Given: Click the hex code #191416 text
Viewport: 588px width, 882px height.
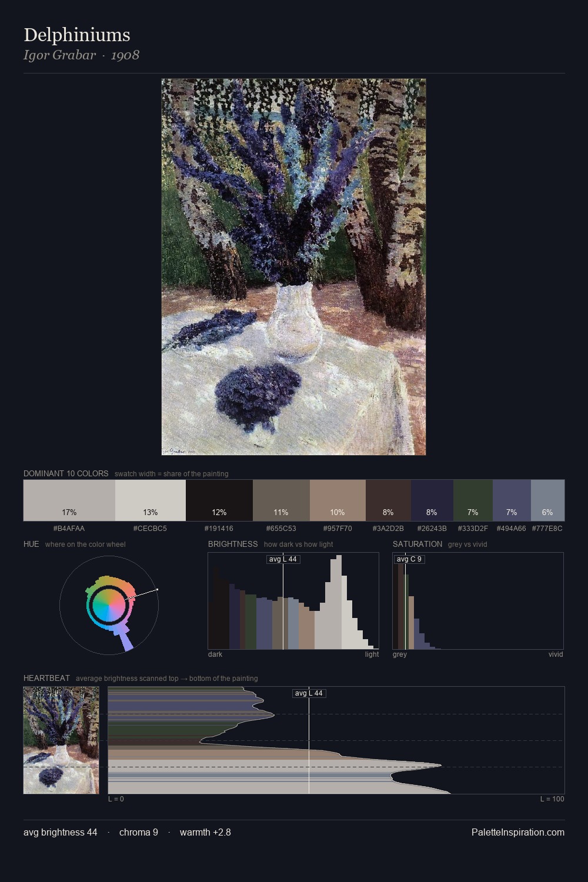Looking at the screenshot, I should (x=219, y=529).
